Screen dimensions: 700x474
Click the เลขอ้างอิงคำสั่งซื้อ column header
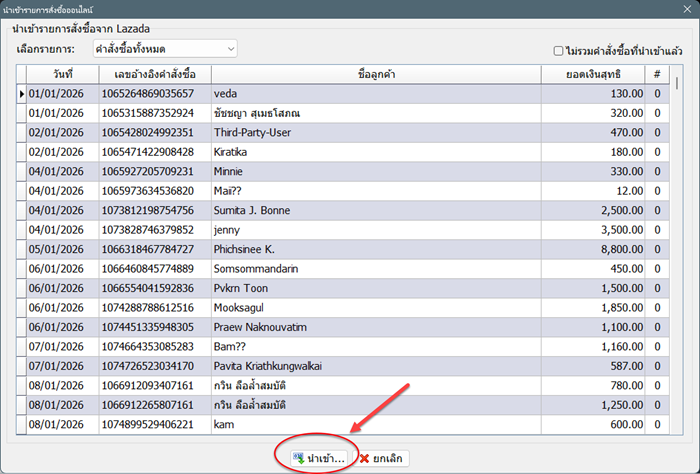155,73
